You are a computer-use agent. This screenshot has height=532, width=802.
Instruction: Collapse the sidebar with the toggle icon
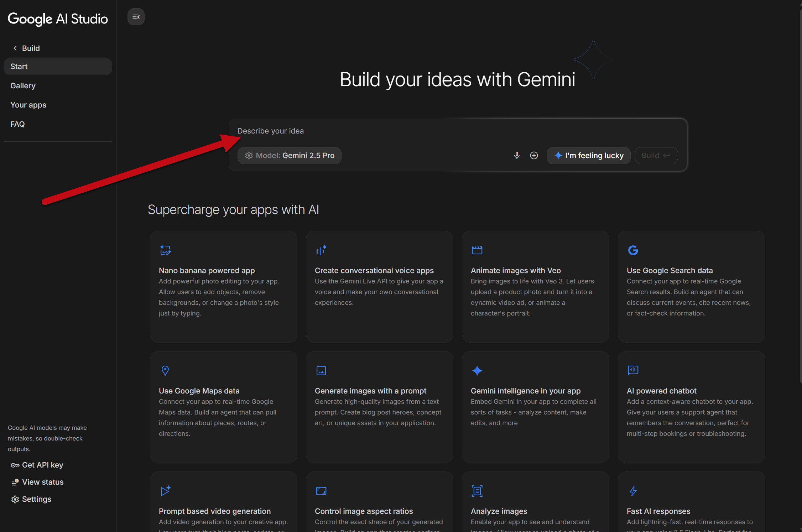pyautogui.click(x=136, y=17)
